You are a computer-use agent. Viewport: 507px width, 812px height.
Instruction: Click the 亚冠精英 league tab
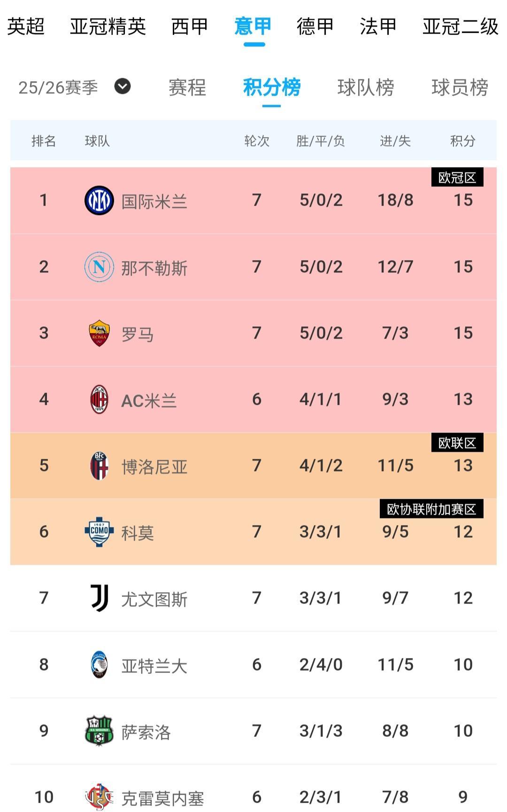pos(108,26)
